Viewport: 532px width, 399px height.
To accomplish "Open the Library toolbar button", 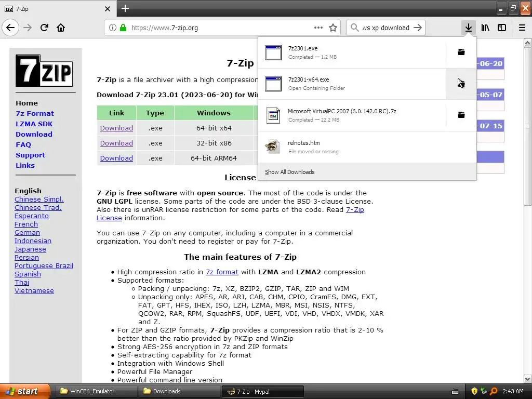I will coord(485,28).
